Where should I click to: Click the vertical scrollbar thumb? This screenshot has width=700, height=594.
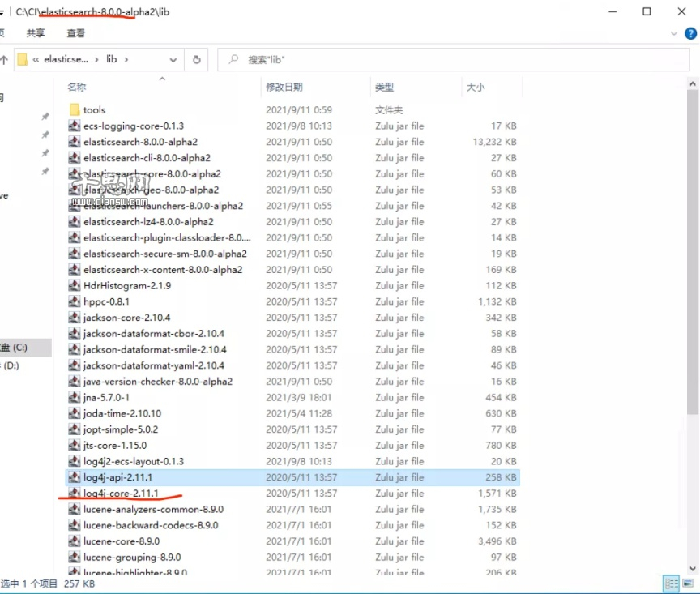point(693,252)
